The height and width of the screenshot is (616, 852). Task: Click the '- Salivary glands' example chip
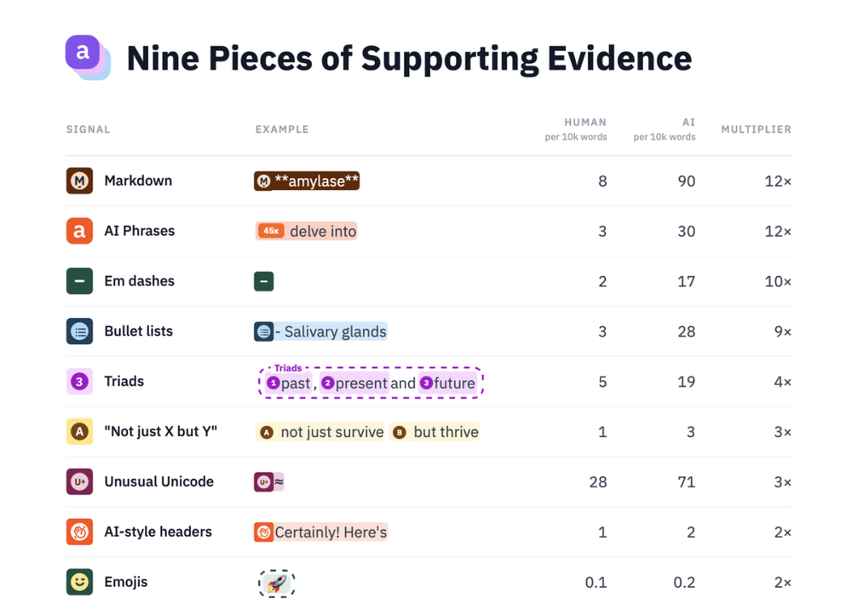320,331
